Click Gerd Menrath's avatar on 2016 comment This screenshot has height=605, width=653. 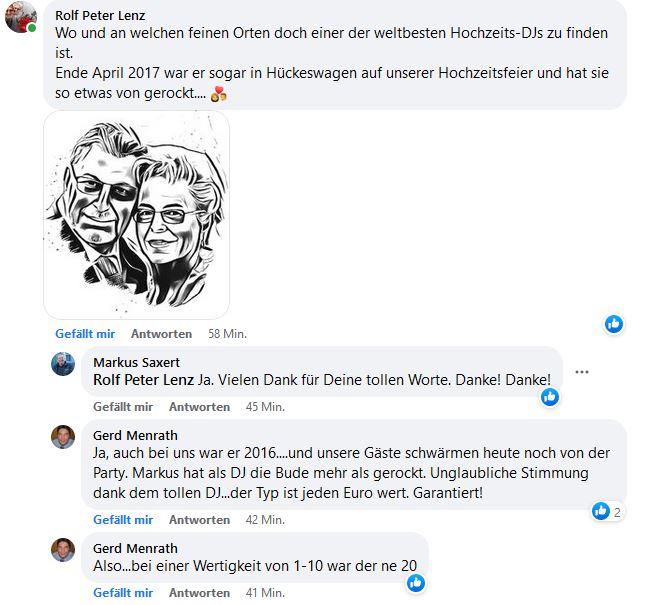63,437
